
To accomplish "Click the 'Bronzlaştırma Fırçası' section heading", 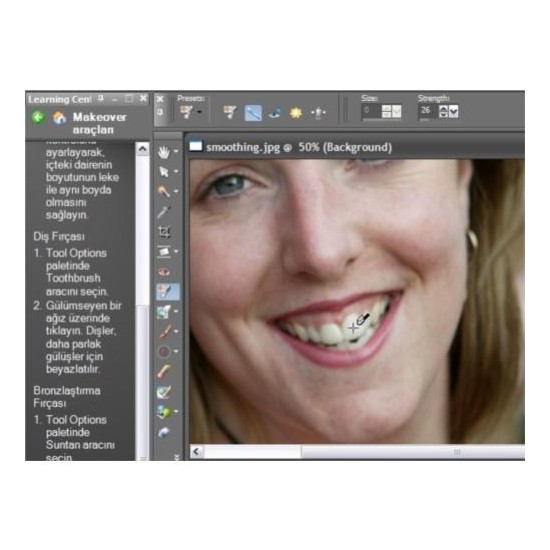I will (x=67, y=397).
